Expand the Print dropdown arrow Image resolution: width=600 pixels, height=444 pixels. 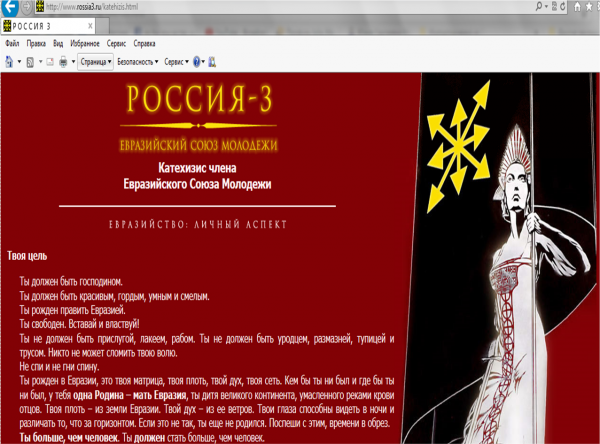(73, 62)
